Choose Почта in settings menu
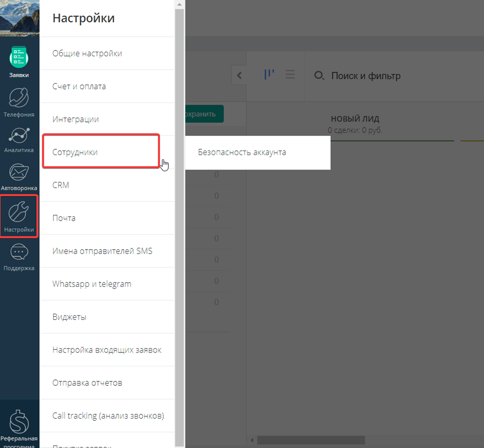 (x=107, y=218)
